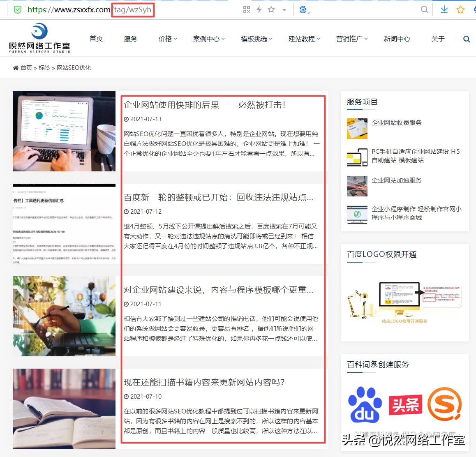Click the browser search magnifier icon

[x=425, y=9]
